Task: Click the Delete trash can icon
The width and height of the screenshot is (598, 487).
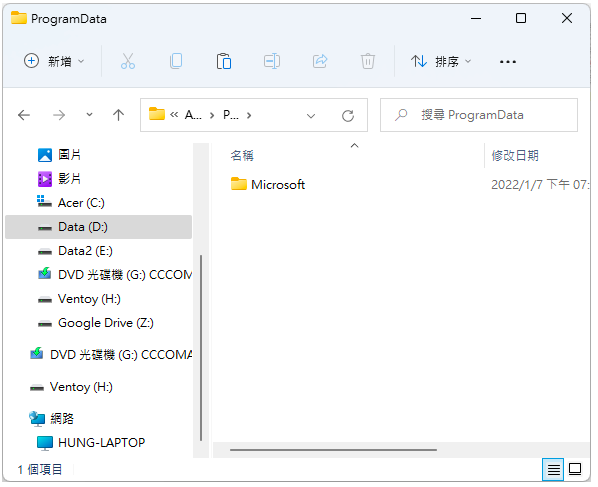Action: tap(368, 61)
